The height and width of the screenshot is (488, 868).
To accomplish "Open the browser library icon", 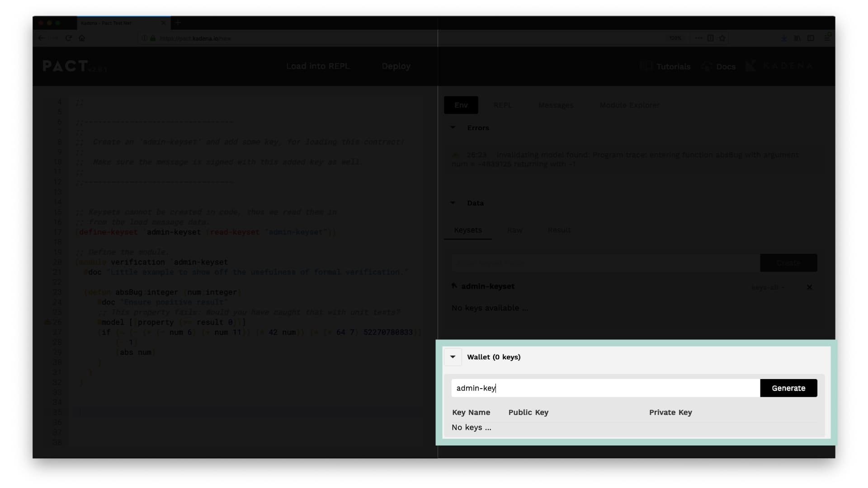I will pyautogui.click(x=797, y=38).
